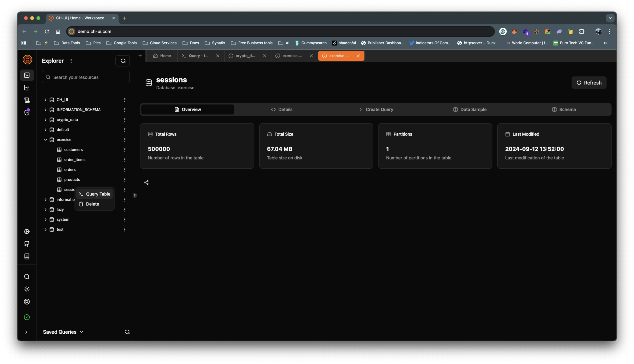Switch to the Home workspace tab

(x=162, y=56)
